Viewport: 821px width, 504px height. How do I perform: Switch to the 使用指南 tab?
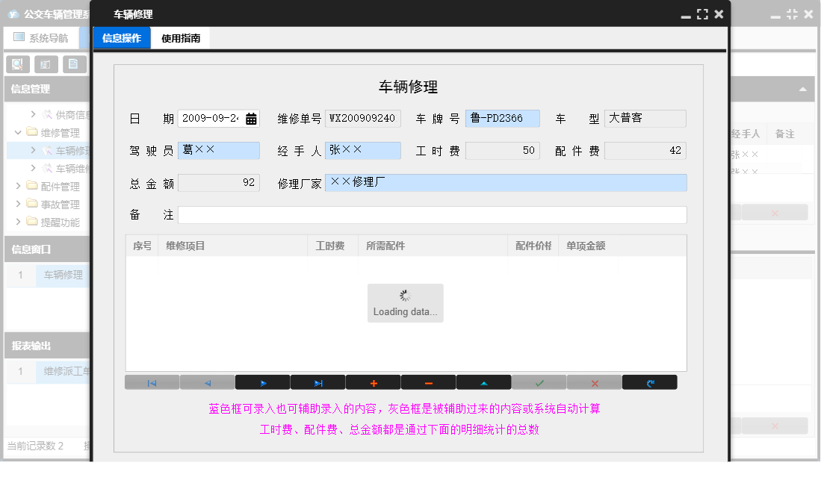(x=179, y=37)
